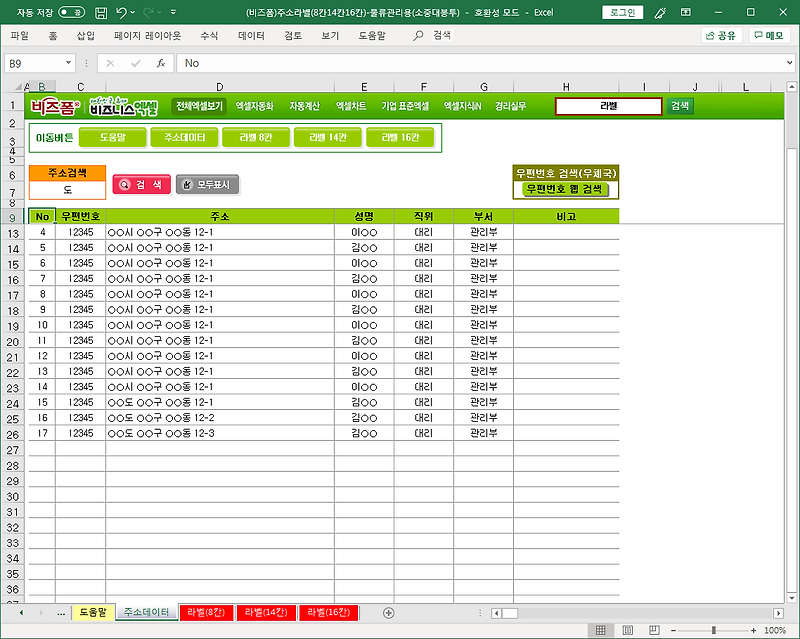
Task: Click the 라벨 search input box
Action: click(609, 106)
